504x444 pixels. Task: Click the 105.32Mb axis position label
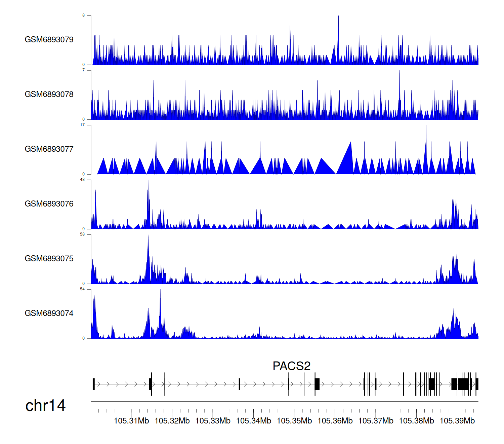[172, 421]
